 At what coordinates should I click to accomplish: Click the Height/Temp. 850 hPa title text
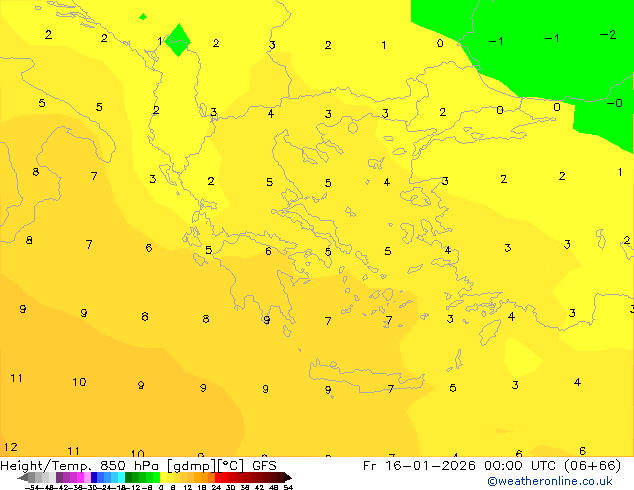[82, 466]
